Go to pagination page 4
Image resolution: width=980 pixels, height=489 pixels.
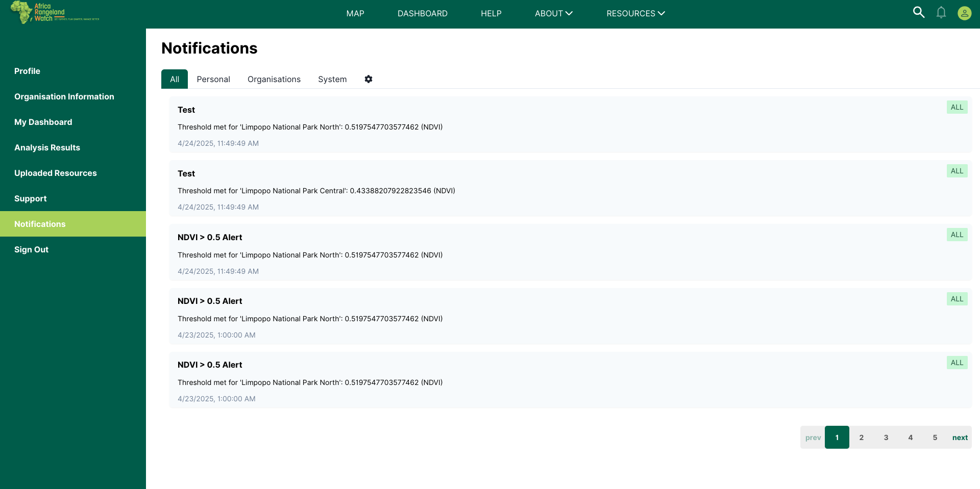pos(911,437)
